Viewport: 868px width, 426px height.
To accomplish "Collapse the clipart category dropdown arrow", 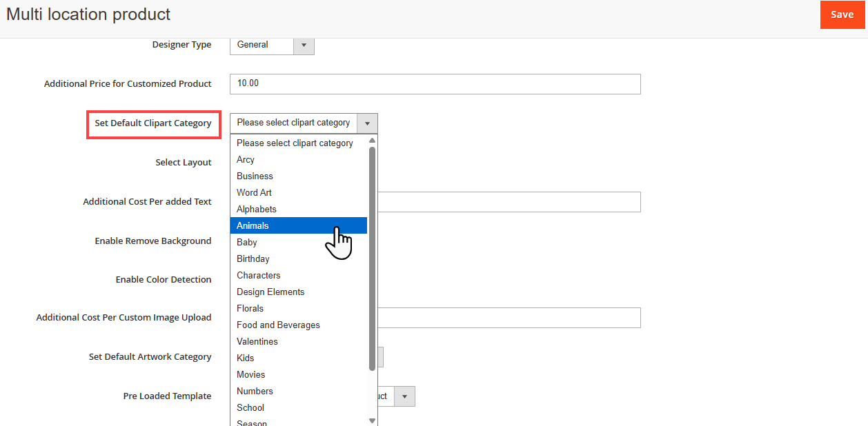I will pyautogui.click(x=367, y=123).
